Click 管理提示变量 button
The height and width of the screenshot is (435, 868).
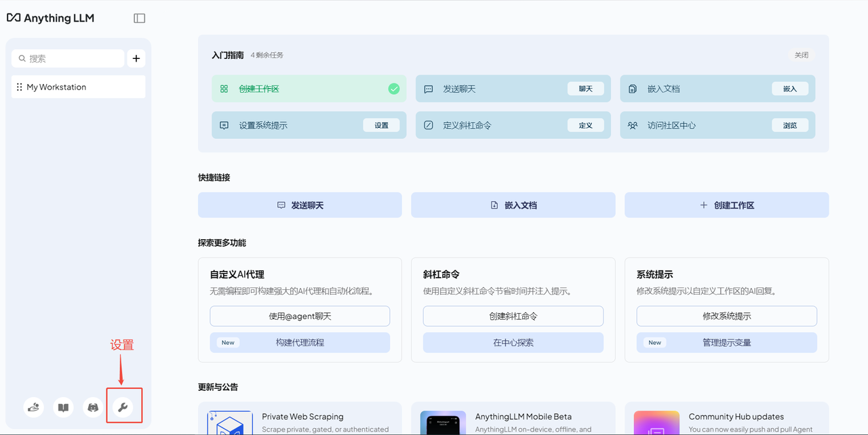(x=726, y=342)
